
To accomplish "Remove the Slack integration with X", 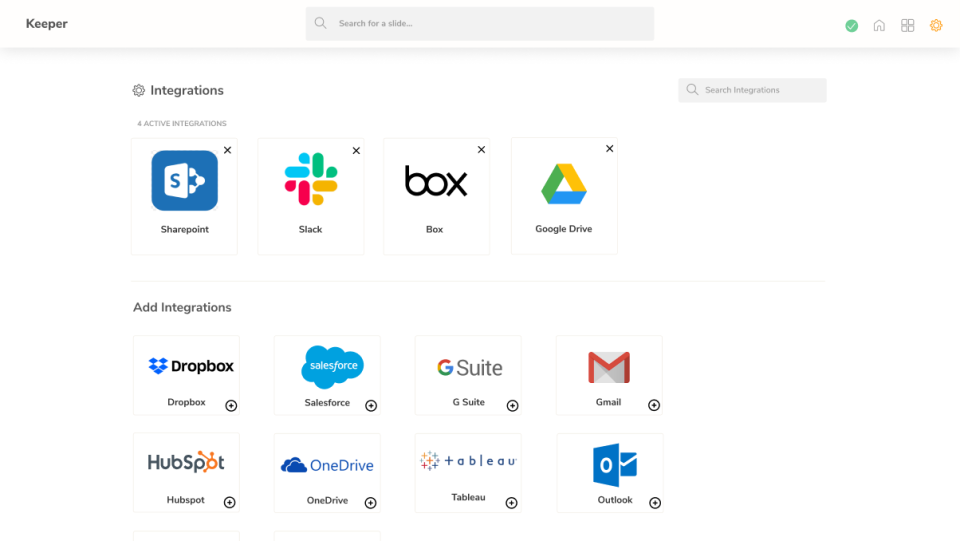I will [356, 151].
